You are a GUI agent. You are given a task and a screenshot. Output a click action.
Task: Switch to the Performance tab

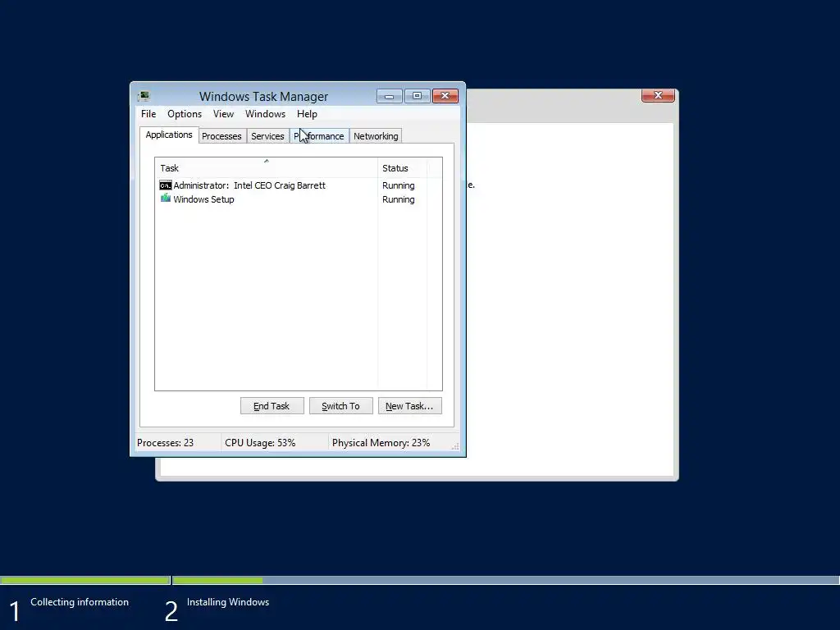319,136
